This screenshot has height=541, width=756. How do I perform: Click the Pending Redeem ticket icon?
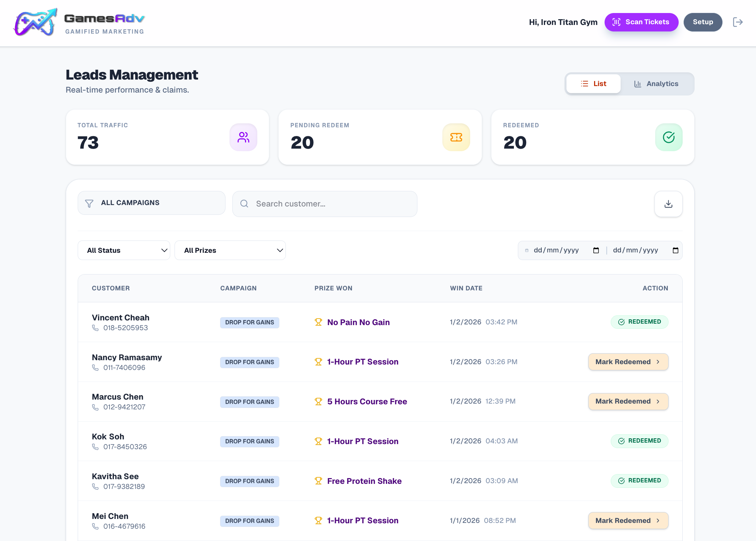pos(456,137)
